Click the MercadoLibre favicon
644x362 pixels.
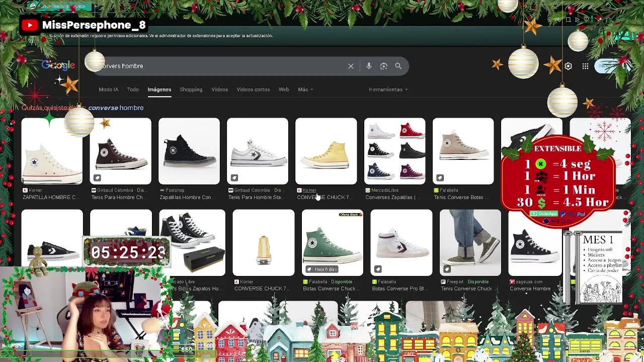(368, 190)
